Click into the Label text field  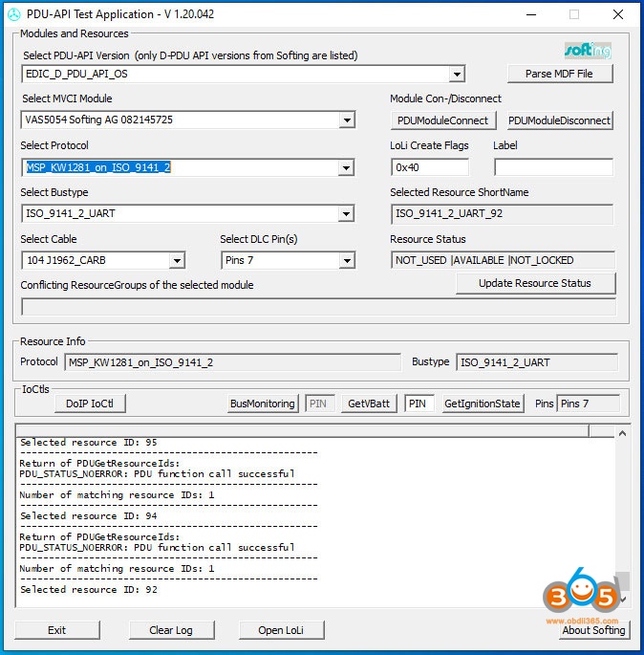coord(552,167)
